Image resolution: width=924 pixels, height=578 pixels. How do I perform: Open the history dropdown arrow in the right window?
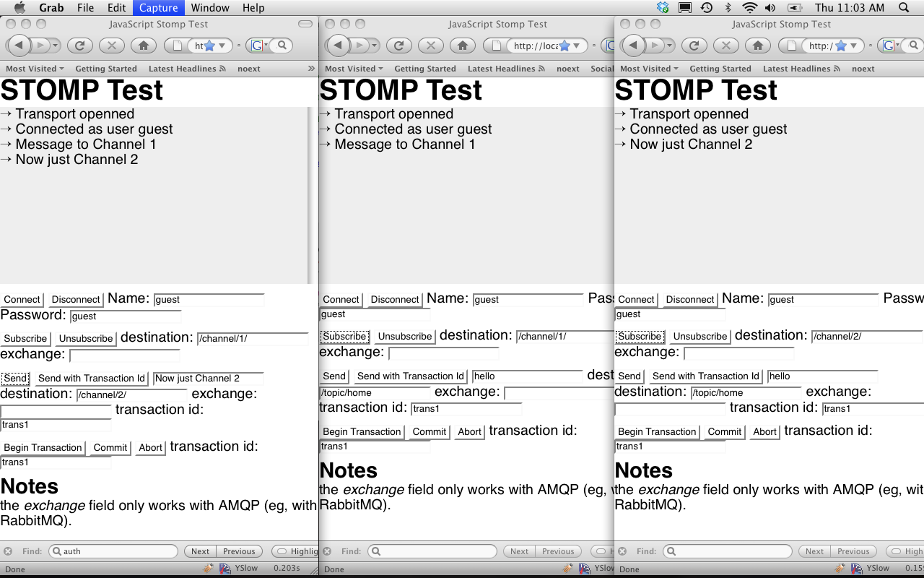(670, 46)
